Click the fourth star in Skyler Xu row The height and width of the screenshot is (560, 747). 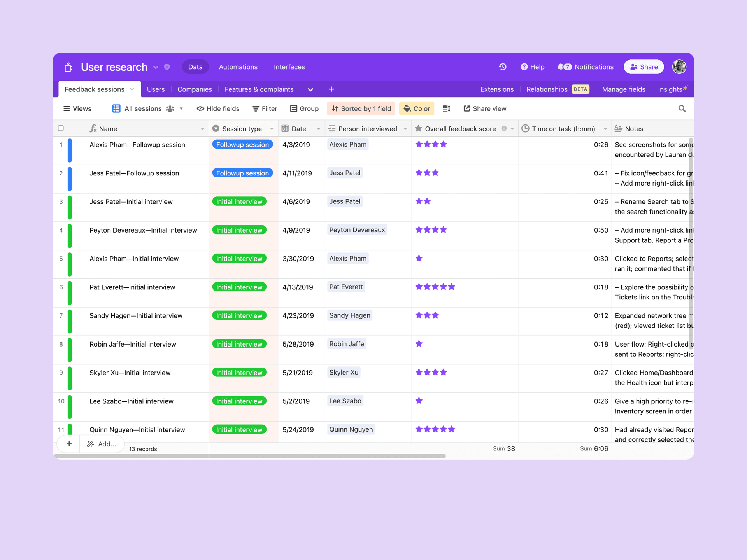coord(444,373)
